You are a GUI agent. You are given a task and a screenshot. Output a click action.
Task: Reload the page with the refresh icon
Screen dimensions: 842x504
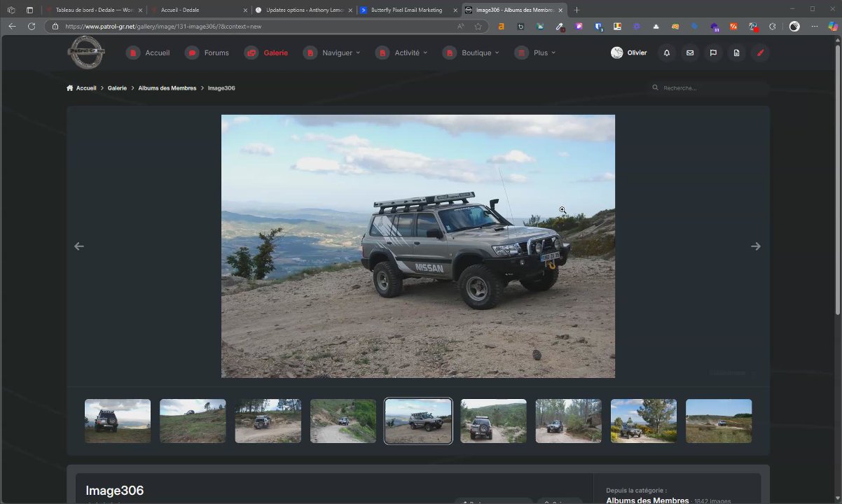point(32,26)
